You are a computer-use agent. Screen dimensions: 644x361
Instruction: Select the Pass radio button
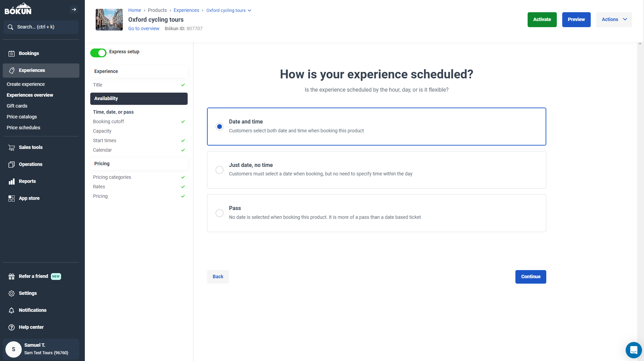point(220,213)
